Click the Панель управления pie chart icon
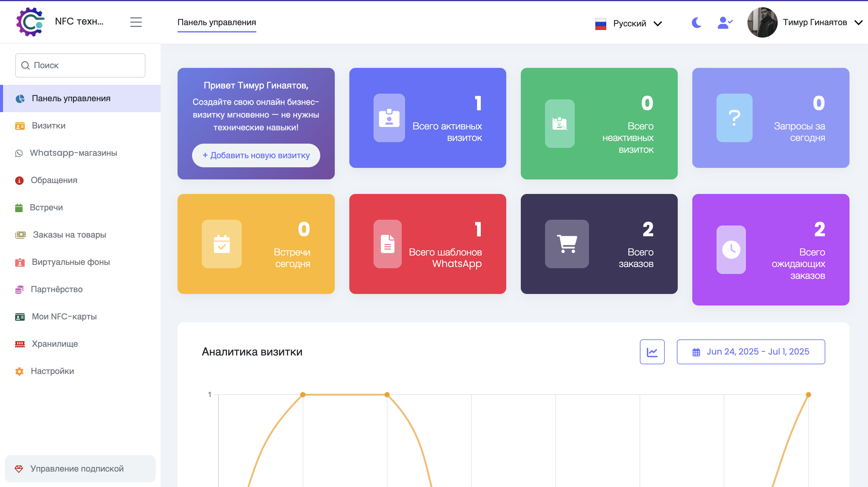Viewport: 868px width, 487px height. [x=20, y=98]
